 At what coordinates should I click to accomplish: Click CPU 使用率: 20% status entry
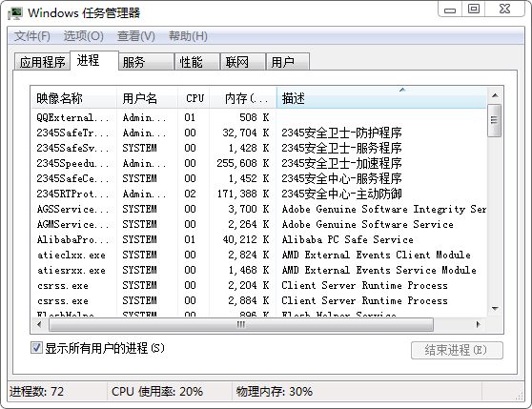(157, 392)
